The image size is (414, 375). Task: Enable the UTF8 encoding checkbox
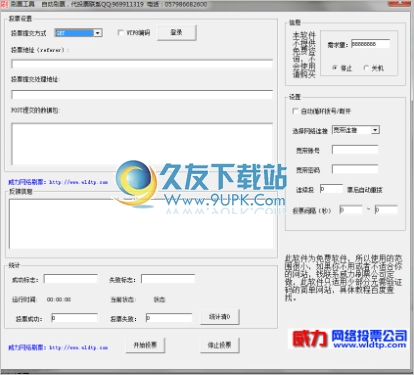point(121,33)
